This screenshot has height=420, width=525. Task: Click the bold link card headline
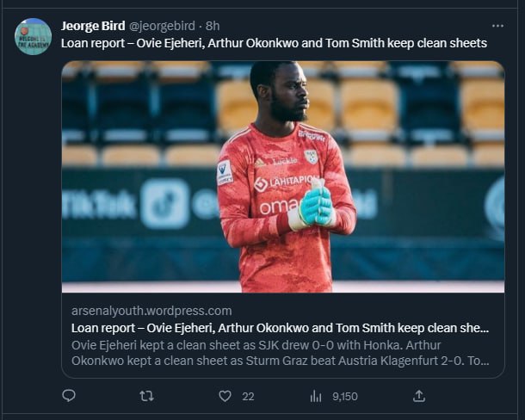(281, 328)
